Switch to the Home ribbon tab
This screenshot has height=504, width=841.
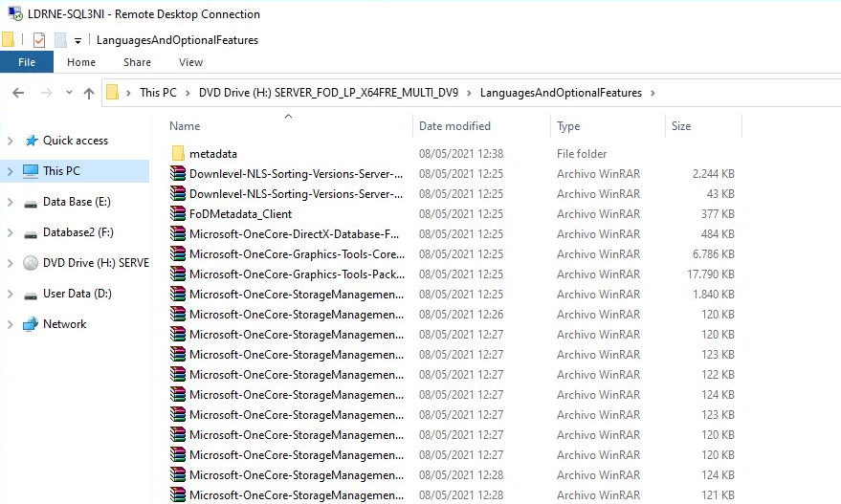[81, 62]
